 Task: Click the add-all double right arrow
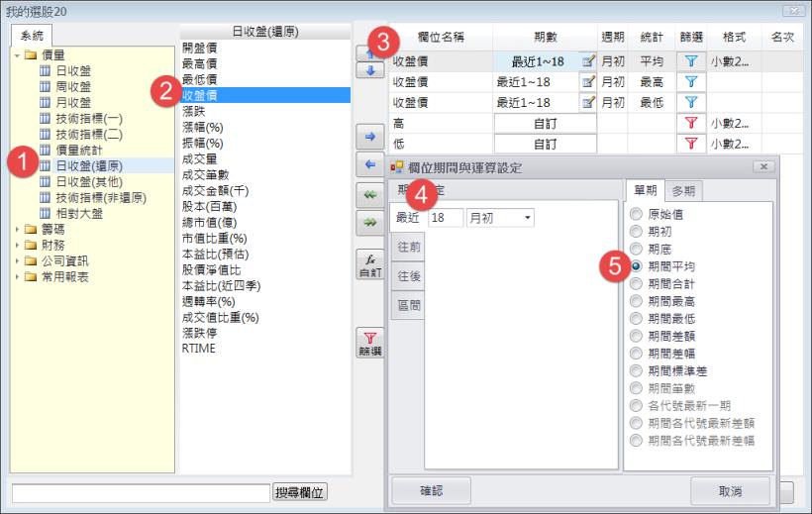click(370, 222)
